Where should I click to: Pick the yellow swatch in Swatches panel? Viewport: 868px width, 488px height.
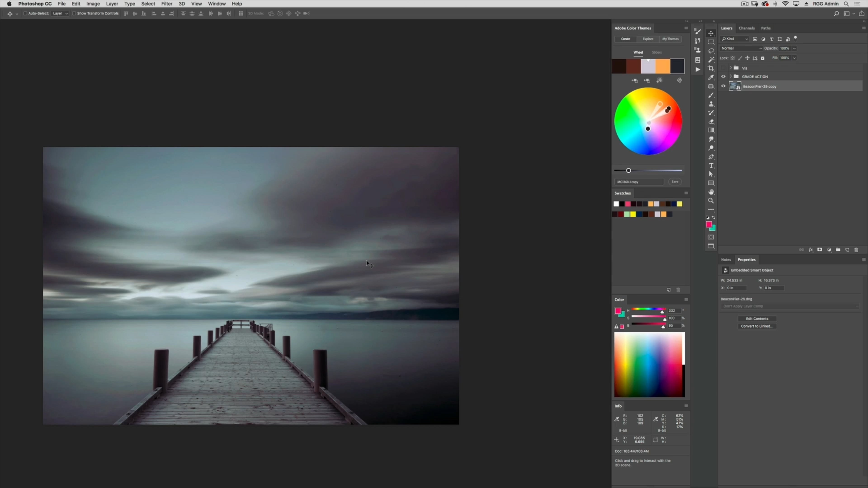[633, 215]
